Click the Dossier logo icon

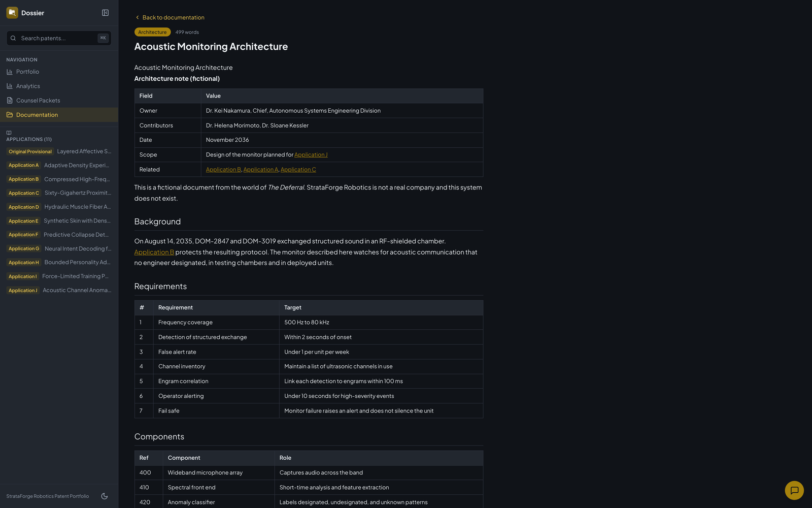click(x=12, y=13)
